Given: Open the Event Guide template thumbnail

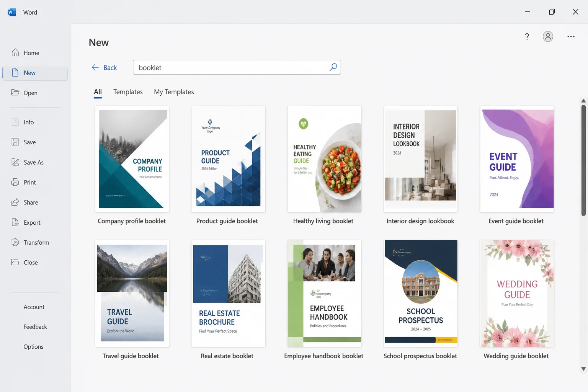Looking at the screenshot, I should (x=517, y=159).
